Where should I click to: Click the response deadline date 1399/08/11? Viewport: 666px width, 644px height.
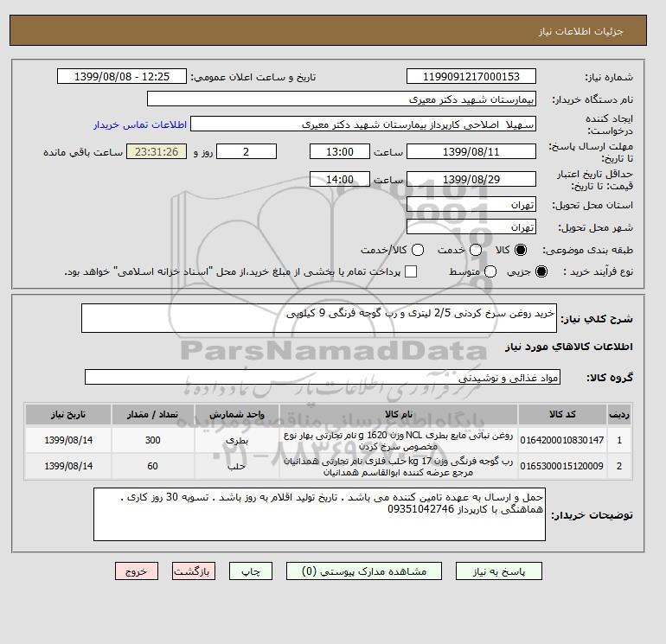click(x=471, y=151)
